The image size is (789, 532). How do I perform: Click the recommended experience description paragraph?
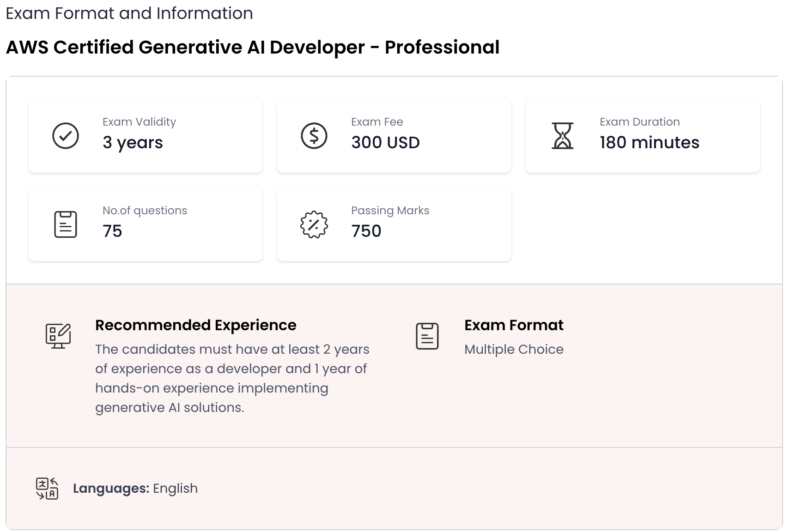(x=232, y=378)
